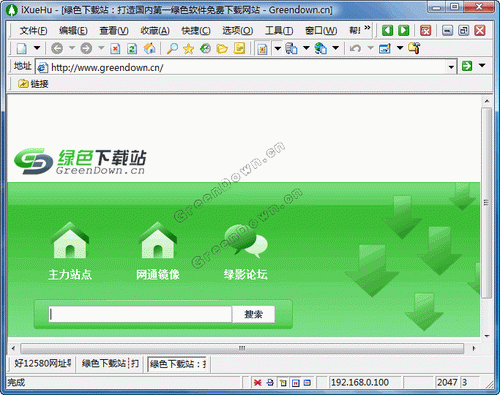Open dropdown arrow beside the new page icon

coord(37,48)
